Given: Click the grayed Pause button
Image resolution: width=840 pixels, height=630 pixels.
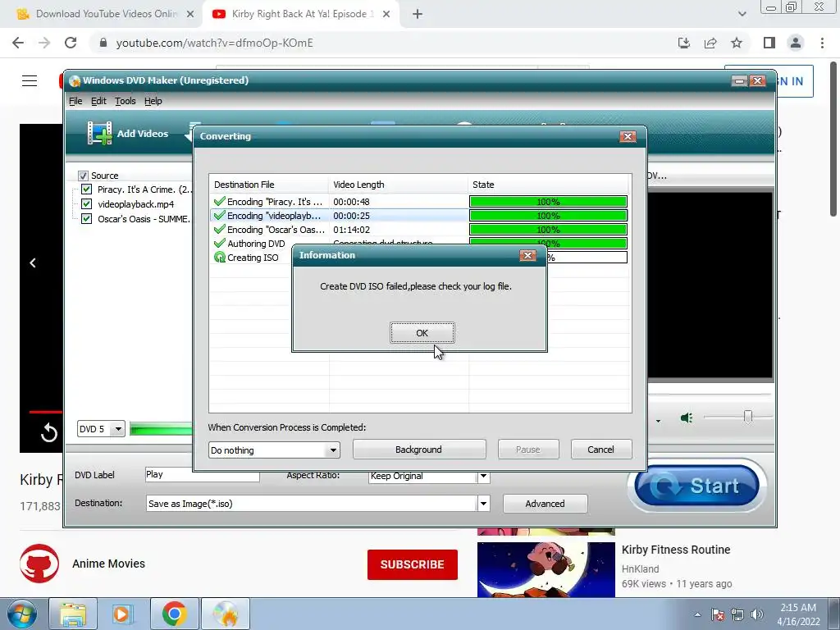Looking at the screenshot, I should pos(528,450).
